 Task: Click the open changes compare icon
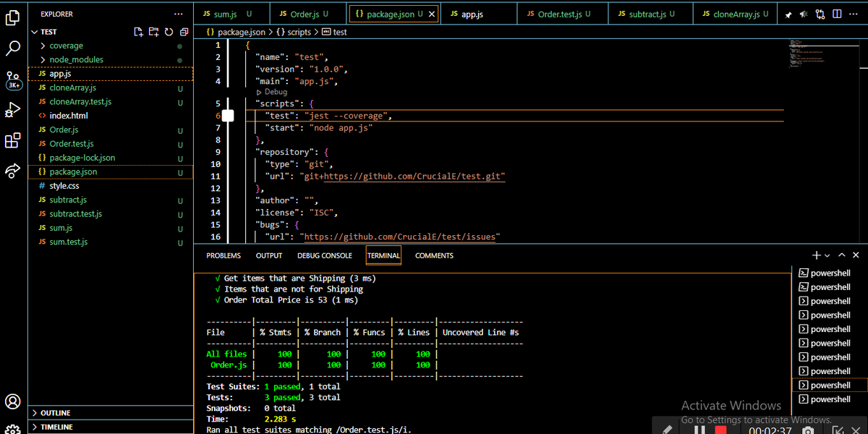(x=820, y=14)
